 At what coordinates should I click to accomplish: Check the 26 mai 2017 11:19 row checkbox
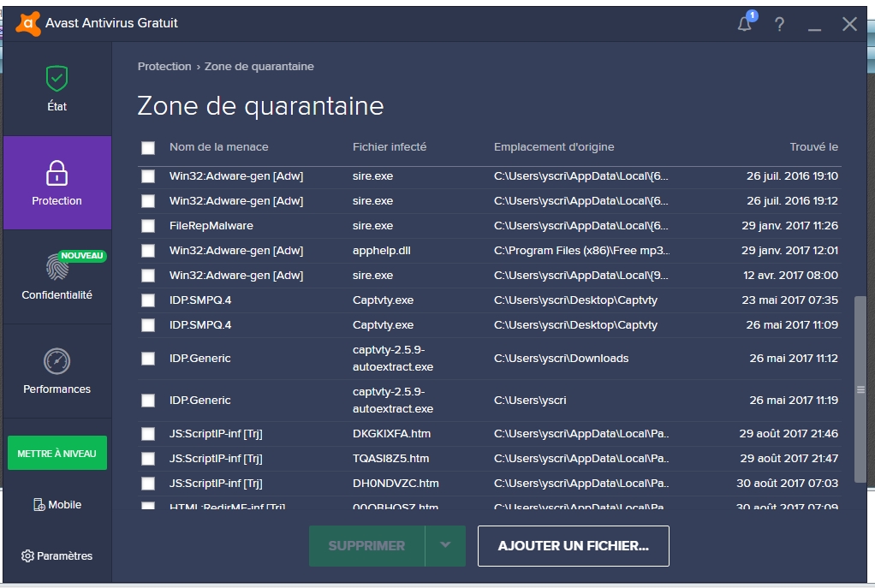[x=148, y=400]
